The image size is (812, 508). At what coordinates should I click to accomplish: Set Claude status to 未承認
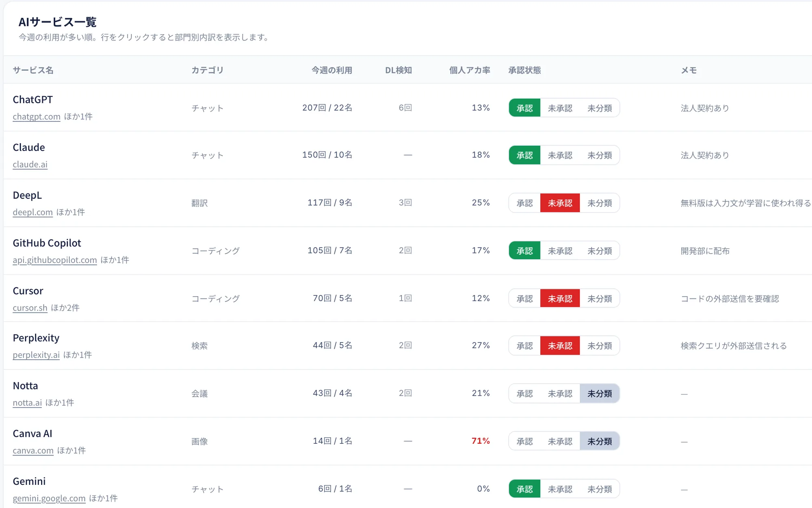[560, 155]
